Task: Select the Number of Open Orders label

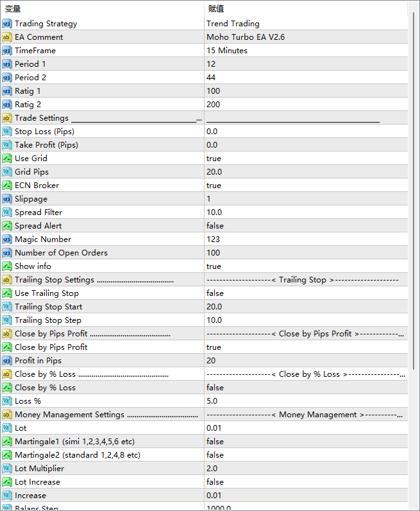Action: (61, 253)
